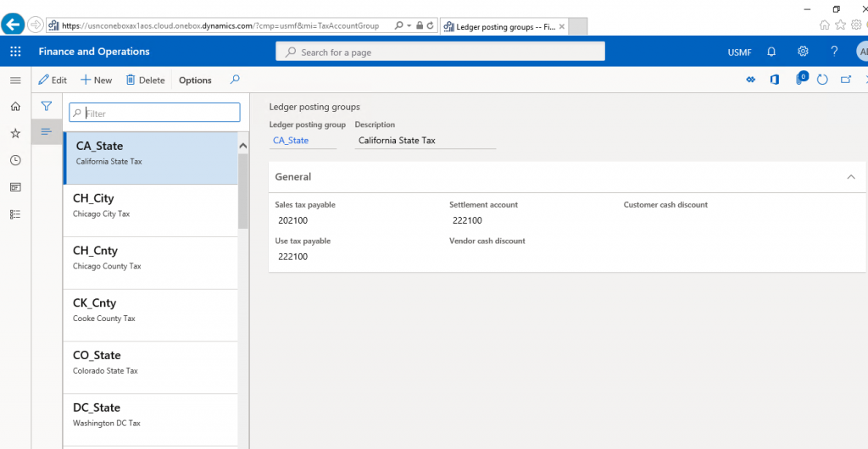Select CK_Cnty Cooke County Tax row
Viewport: 868px width, 449px height.
[x=151, y=316]
